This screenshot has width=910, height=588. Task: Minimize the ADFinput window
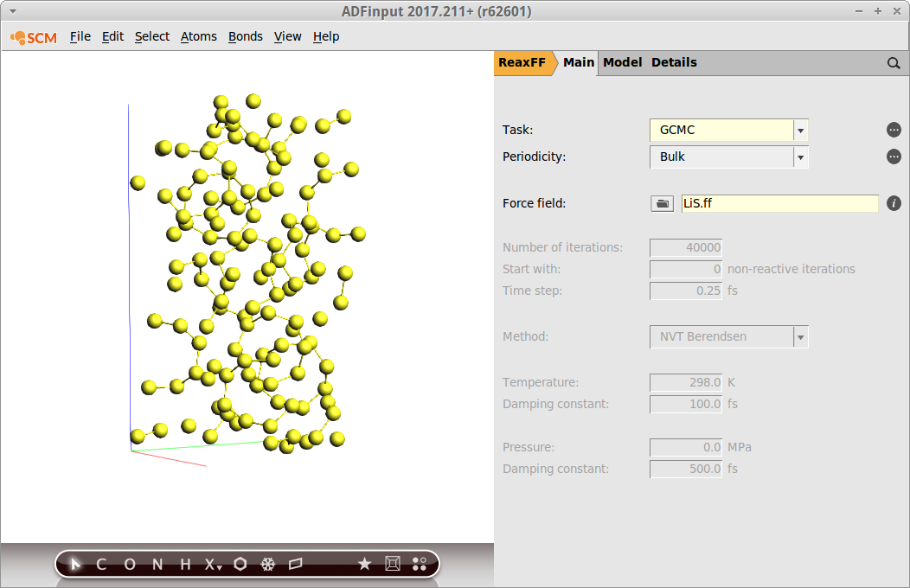[859, 11]
